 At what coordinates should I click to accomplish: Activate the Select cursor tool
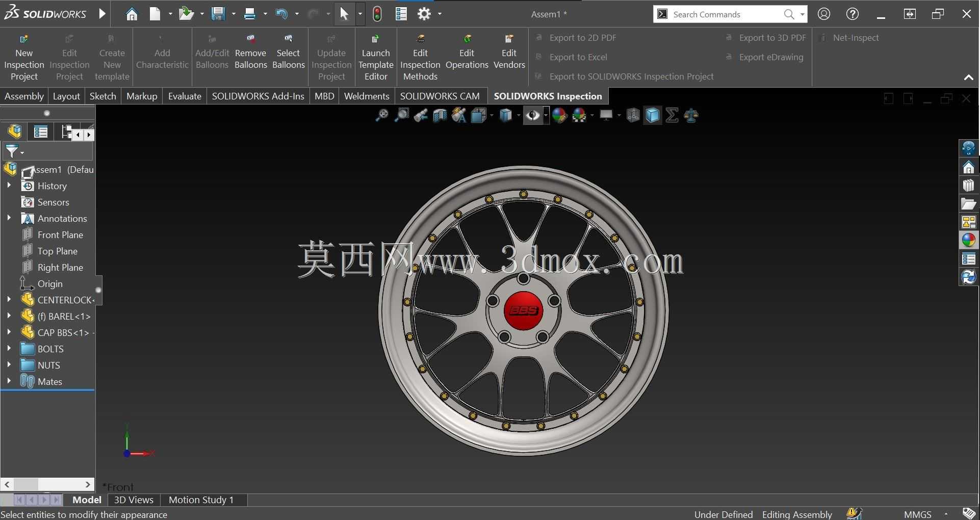344,14
